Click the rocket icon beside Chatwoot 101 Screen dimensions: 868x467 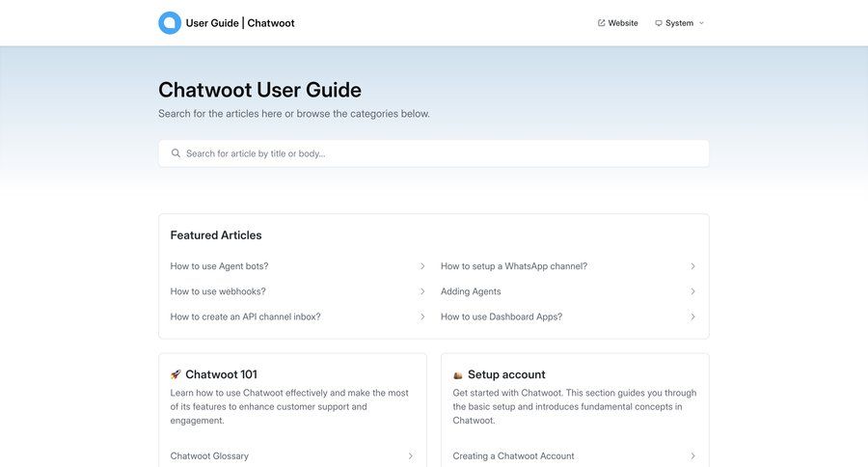click(x=176, y=374)
